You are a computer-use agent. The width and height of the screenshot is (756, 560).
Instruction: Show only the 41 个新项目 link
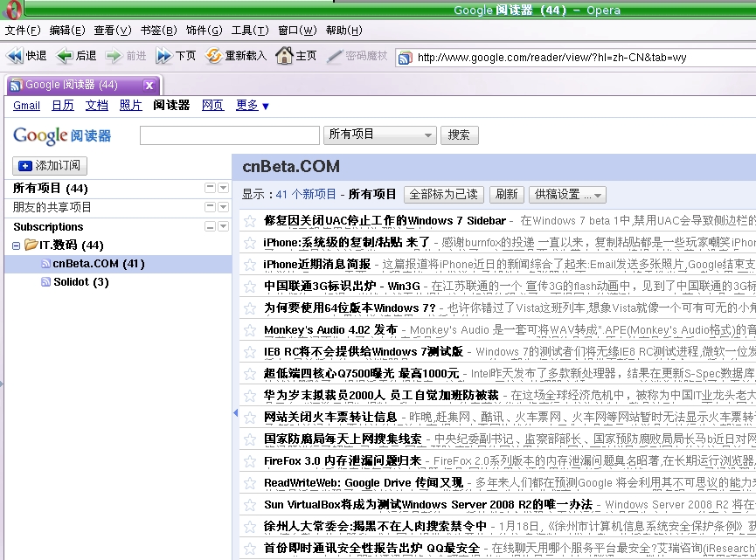[x=306, y=194]
